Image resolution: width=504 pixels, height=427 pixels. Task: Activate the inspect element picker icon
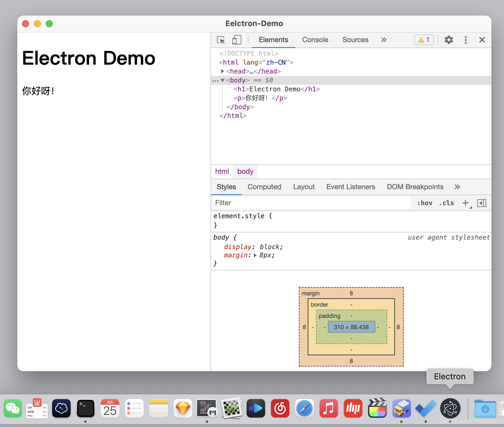pos(221,40)
